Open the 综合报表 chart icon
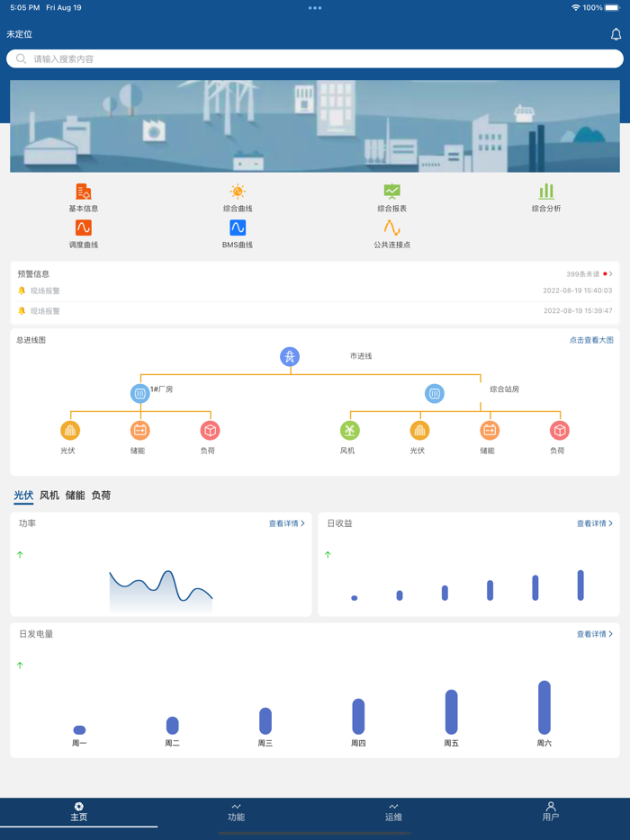630x840 pixels. coord(391,192)
